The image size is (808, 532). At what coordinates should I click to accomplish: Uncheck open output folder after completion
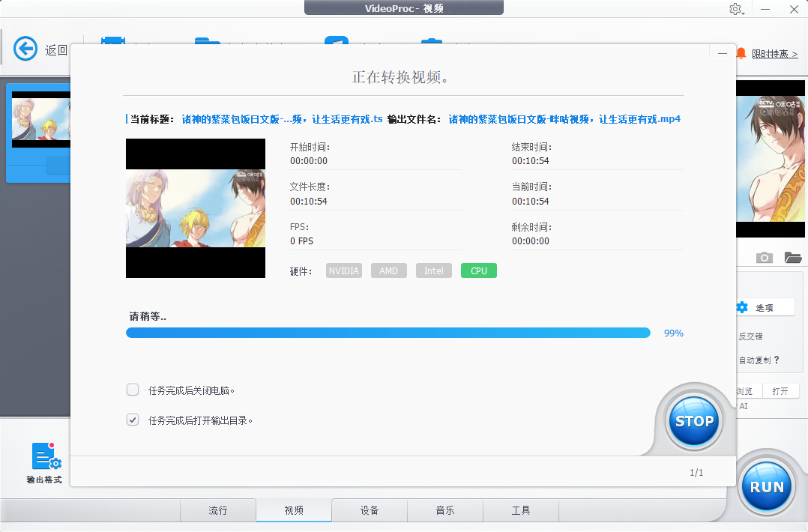click(133, 420)
